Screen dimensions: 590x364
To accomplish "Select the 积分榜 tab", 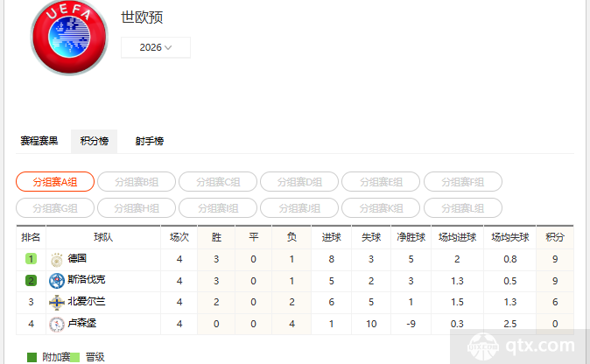I will click(x=94, y=141).
